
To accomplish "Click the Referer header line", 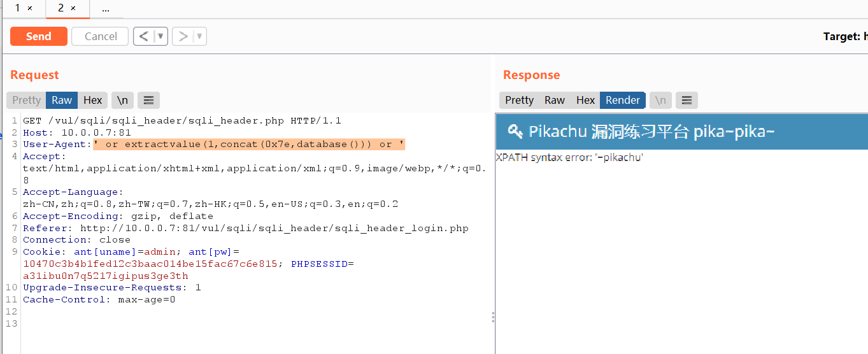I will (246, 228).
